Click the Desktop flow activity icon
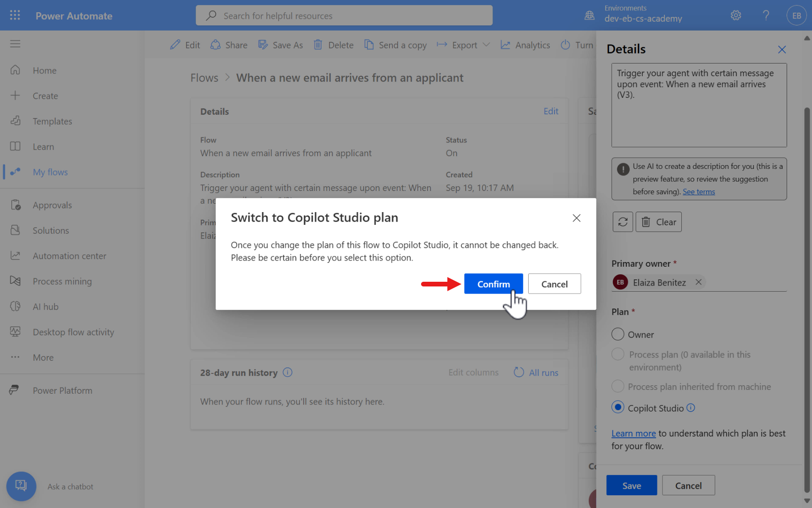Screen dimensions: 812x508 (16, 332)
